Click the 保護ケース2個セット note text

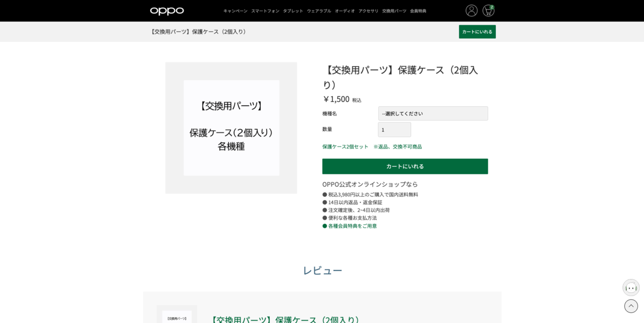(x=372, y=146)
